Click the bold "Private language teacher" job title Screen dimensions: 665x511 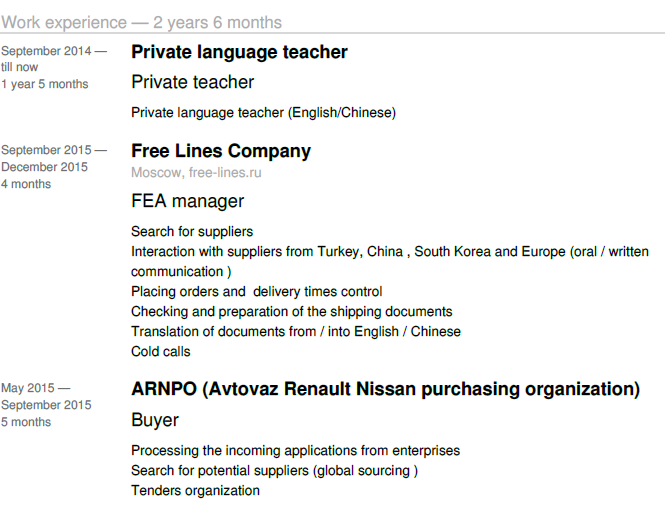[x=239, y=52]
